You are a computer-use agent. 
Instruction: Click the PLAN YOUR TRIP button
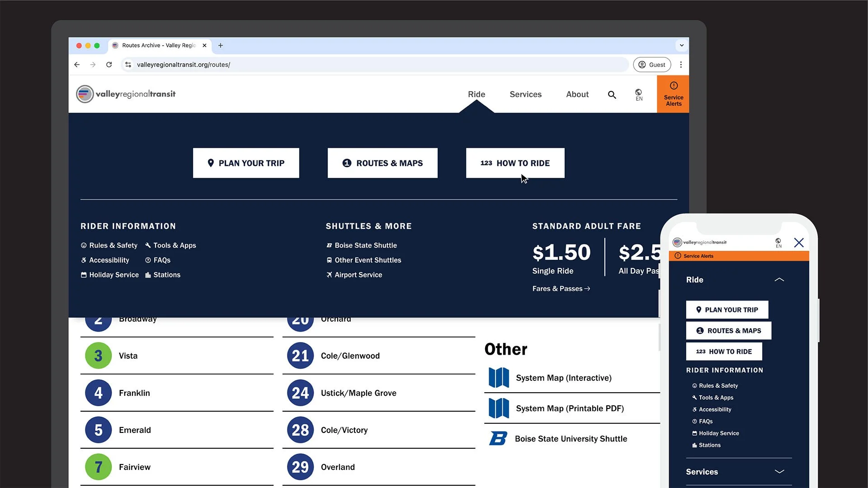(246, 163)
